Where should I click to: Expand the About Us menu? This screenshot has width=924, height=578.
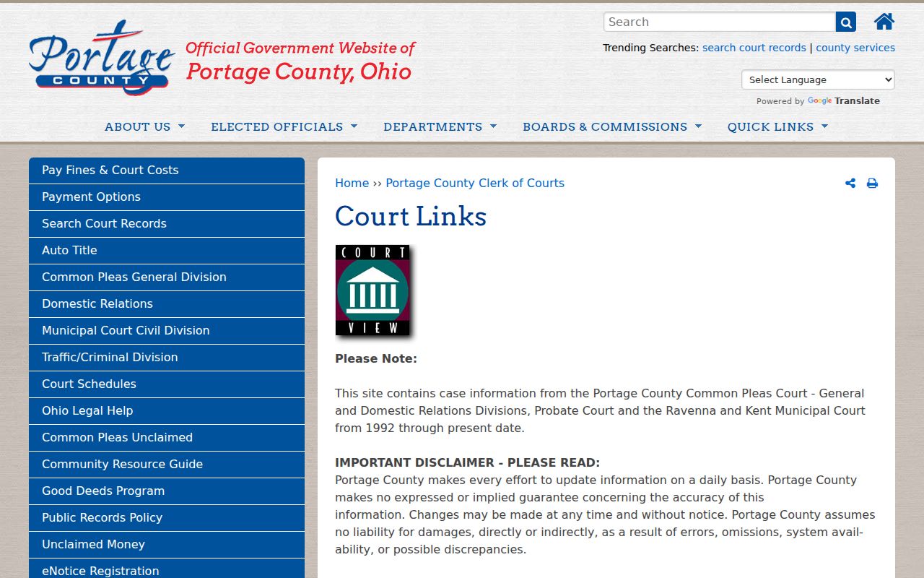pyautogui.click(x=144, y=126)
